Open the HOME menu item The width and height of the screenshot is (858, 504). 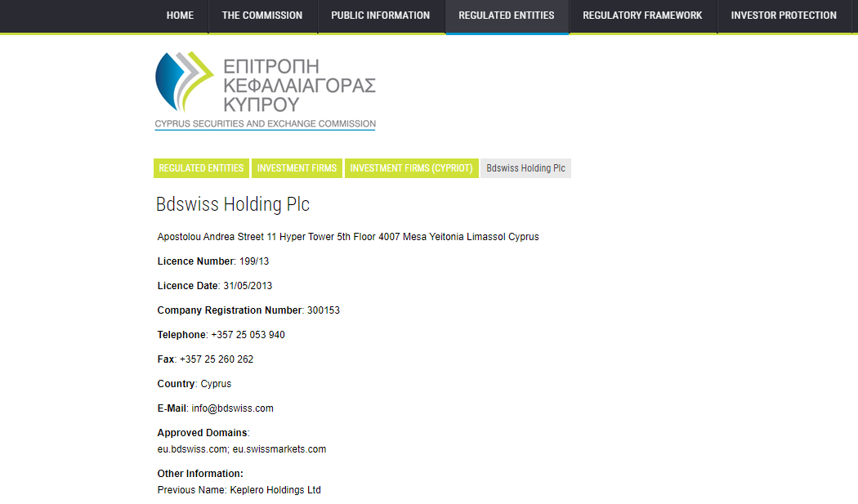tap(180, 16)
